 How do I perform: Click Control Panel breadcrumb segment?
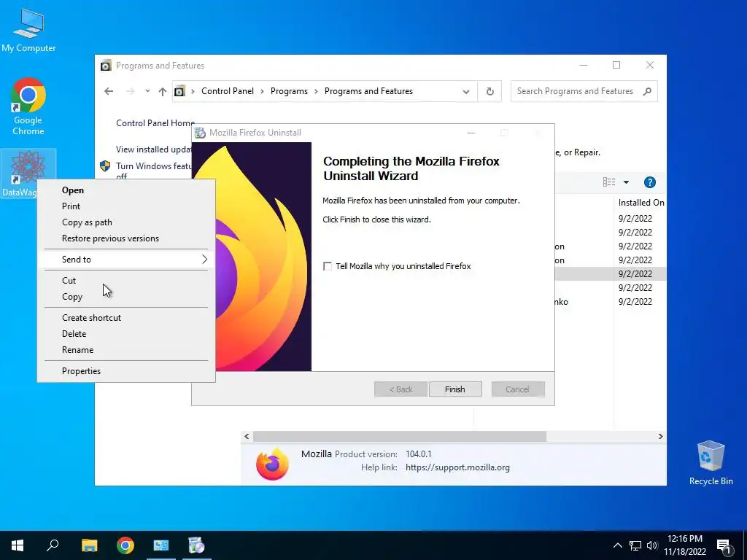tap(228, 91)
